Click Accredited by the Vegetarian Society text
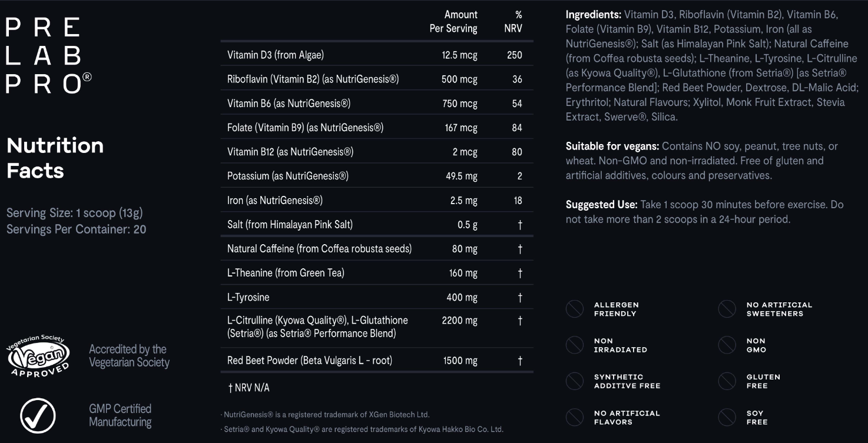 129,356
